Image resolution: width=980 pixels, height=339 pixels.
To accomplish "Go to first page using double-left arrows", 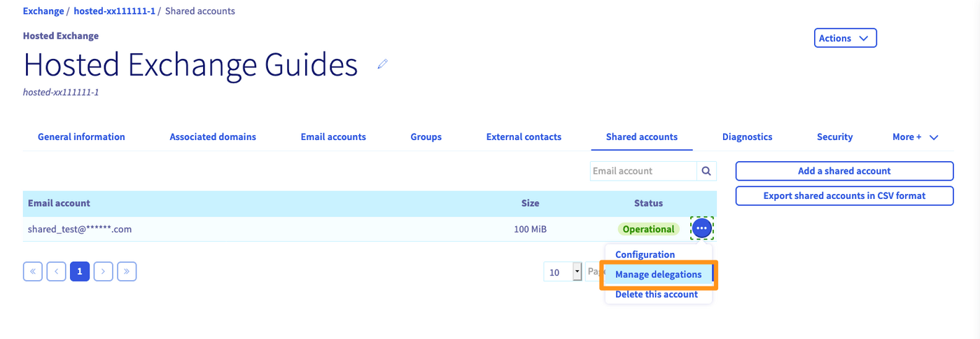I will pyautogui.click(x=33, y=271).
